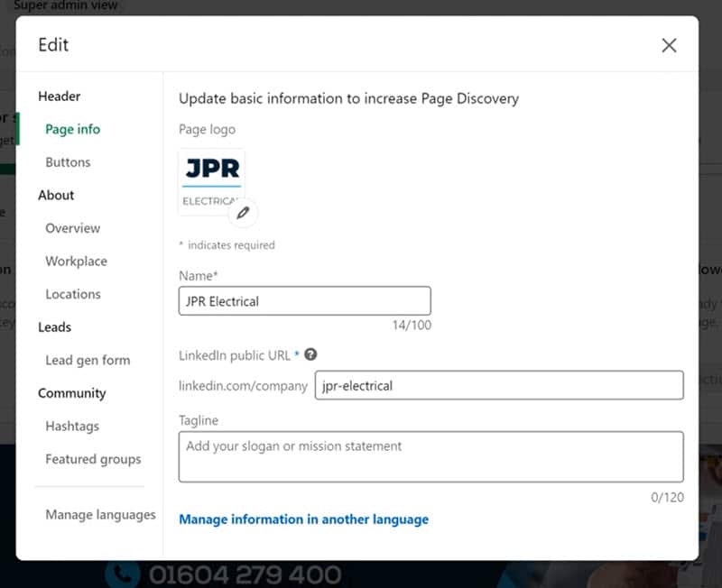Click the pencil icon to edit page logo
722x588 pixels.
pyautogui.click(x=243, y=213)
